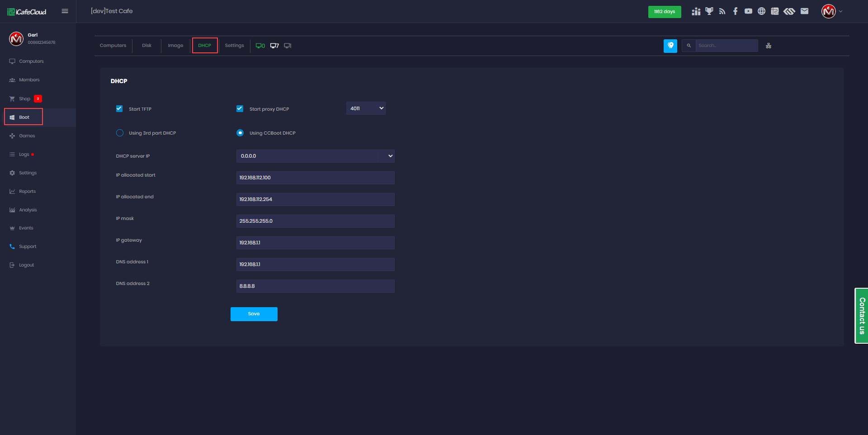Switch to the Image tab
868x435 pixels.
tap(176, 45)
